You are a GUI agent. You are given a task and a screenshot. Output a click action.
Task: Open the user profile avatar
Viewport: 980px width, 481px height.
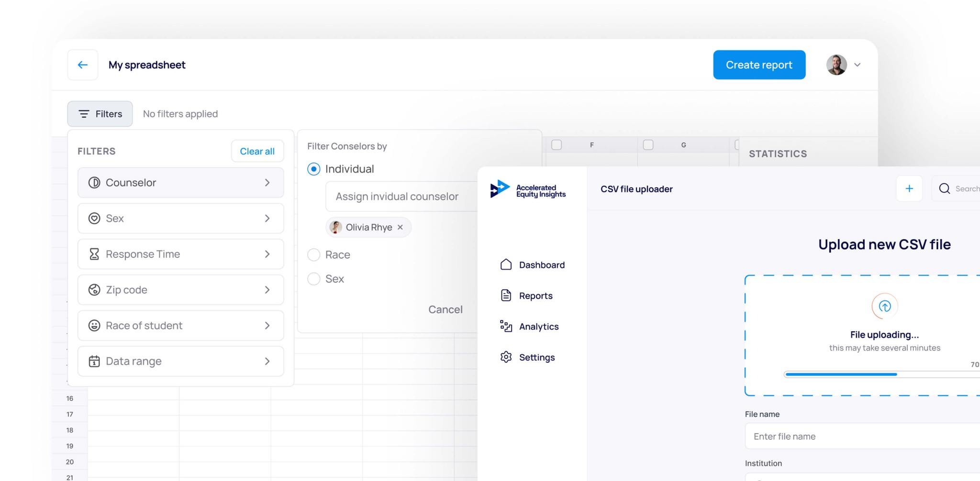point(836,65)
